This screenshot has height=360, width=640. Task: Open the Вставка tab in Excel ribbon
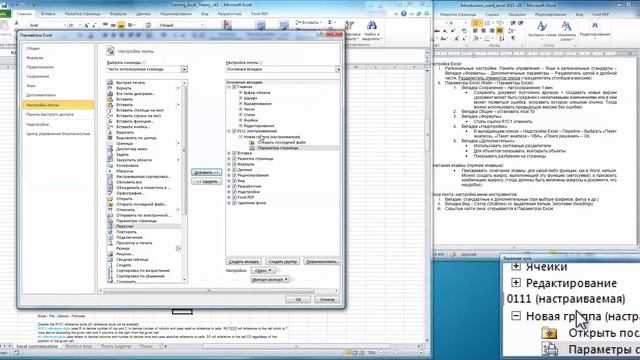click(x=48, y=14)
